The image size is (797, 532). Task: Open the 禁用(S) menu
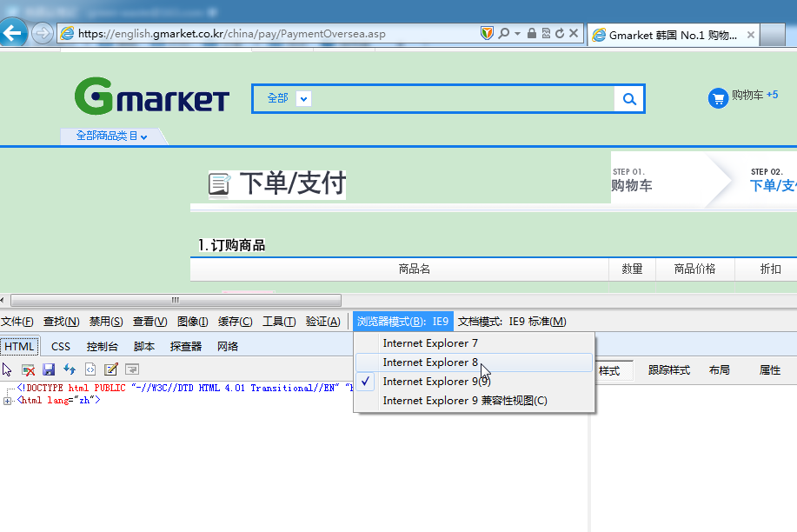click(x=106, y=322)
